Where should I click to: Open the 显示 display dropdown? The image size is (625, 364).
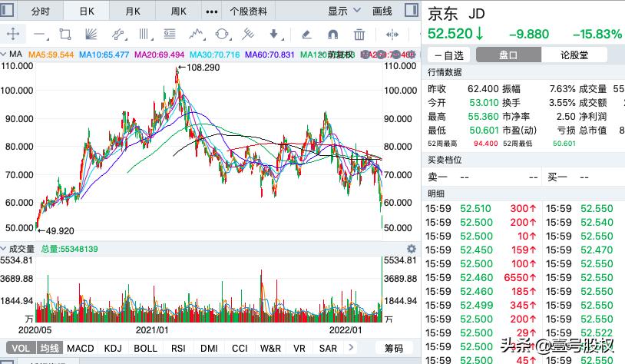pyautogui.click(x=343, y=12)
